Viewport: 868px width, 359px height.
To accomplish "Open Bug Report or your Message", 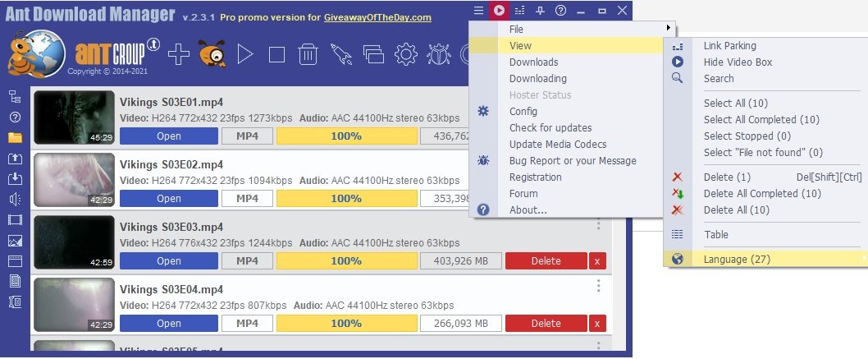I will click(573, 161).
